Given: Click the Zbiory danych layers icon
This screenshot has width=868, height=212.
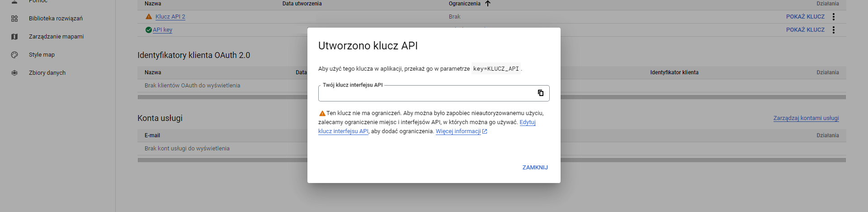Looking at the screenshot, I should tap(14, 73).
